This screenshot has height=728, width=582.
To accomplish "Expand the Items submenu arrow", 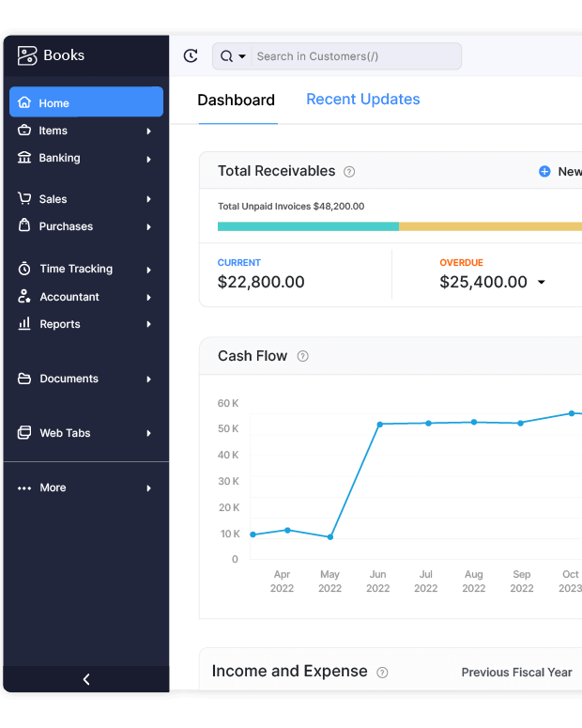I will tap(148, 132).
